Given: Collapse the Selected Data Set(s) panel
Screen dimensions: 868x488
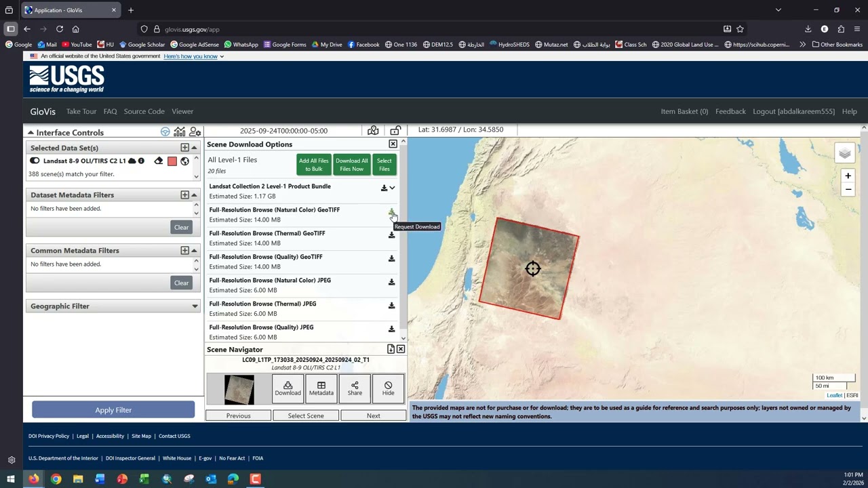Looking at the screenshot, I should (x=194, y=148).
